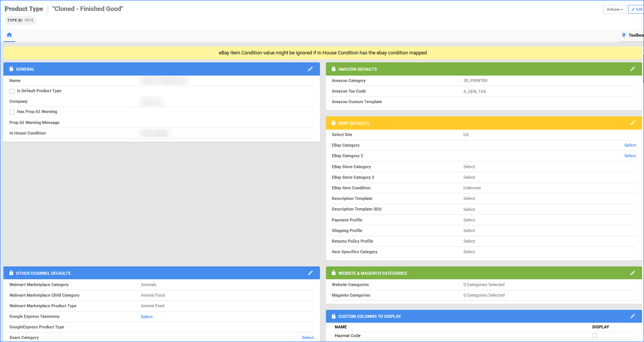Click Select link for Google Express Taxonomy
Image resolution: width=644 pixels, height=342 pixels.
click(147, 317)
